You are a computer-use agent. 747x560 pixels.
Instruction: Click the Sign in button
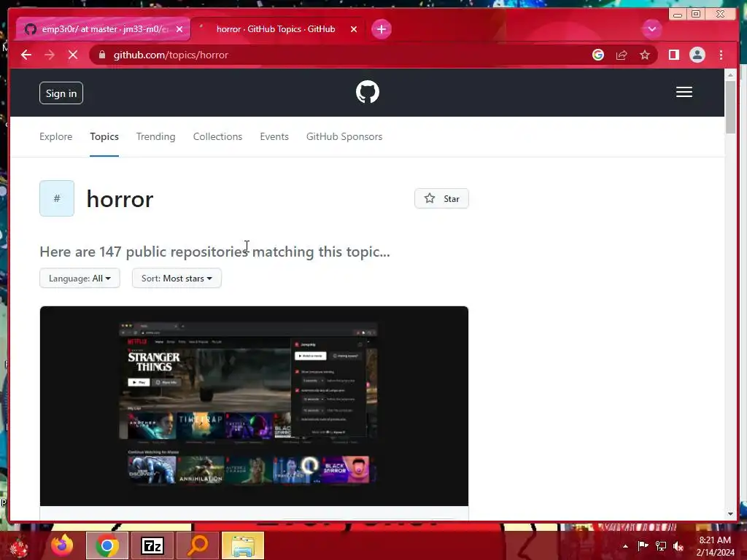(x=61, y=93)
